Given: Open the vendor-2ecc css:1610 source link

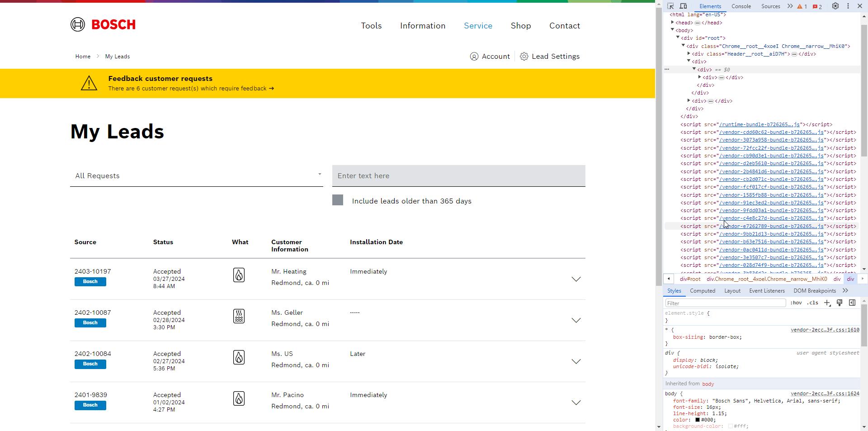Looking at the screenshot, I should (x=825, y=330).
